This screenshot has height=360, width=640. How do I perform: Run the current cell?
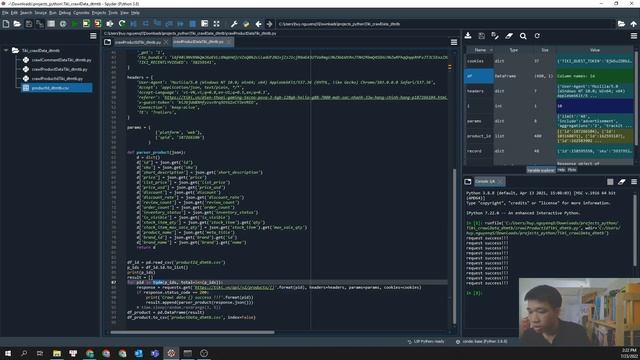coord(86,24)
